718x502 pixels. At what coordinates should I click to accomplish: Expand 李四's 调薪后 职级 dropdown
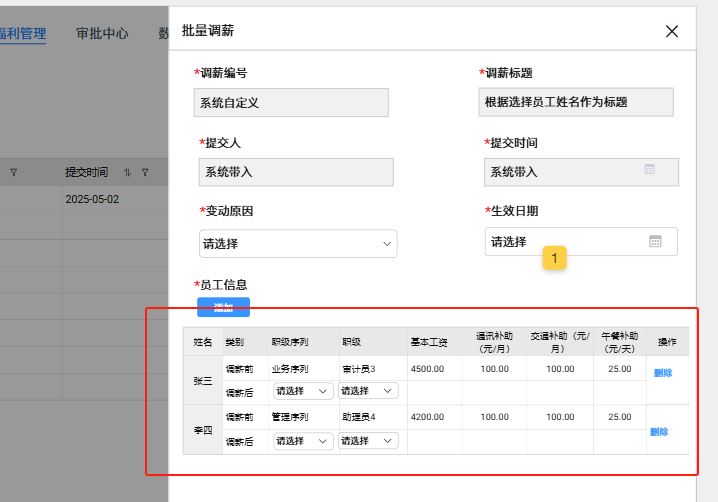coord(369,441)
